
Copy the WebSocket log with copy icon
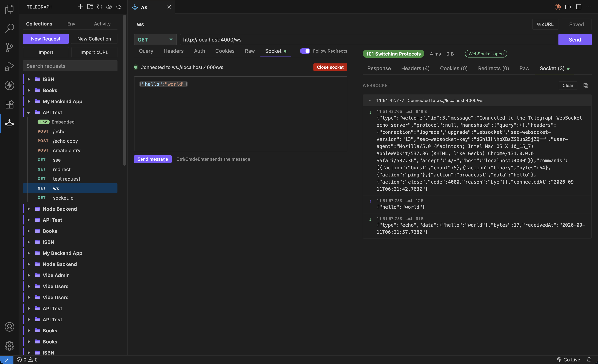tap(586, 85)
